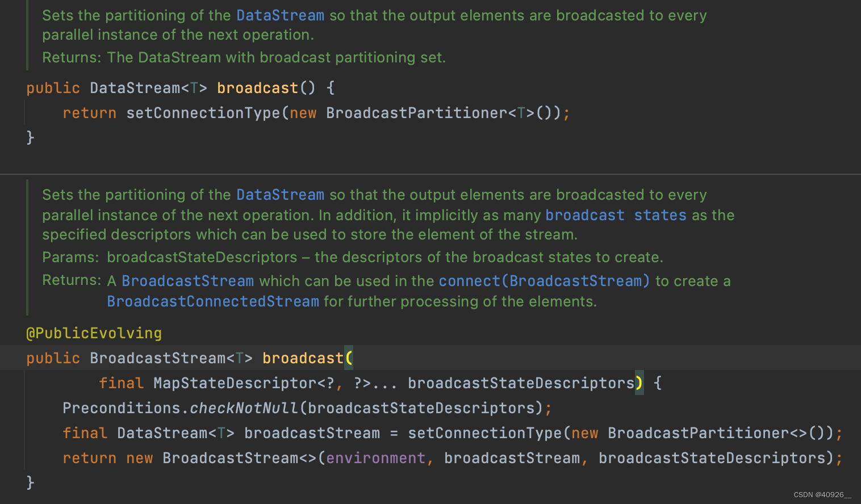Image resolution: width=861 pixels, height=504 pixels.
Task: Follow the 'broadcast states' documentation link
Action: (x=616, y=215)
